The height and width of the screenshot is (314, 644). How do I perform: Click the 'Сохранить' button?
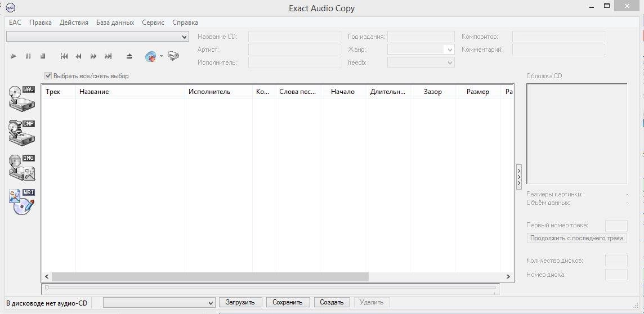point(288,303)
